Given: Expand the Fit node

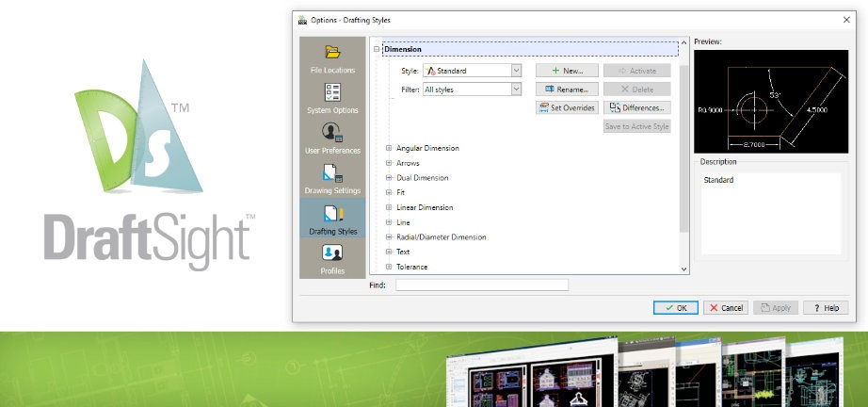Looking at the screenshot, I should tap(389, 193).
